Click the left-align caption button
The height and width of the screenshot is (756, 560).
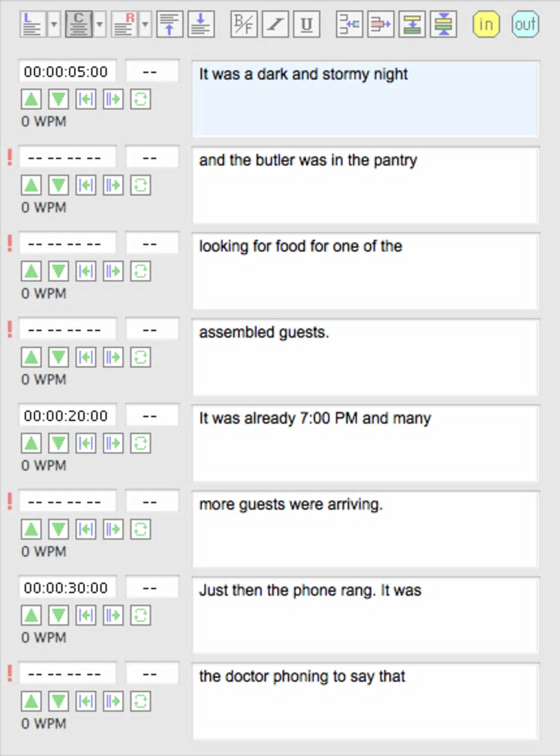pos(33,24)
